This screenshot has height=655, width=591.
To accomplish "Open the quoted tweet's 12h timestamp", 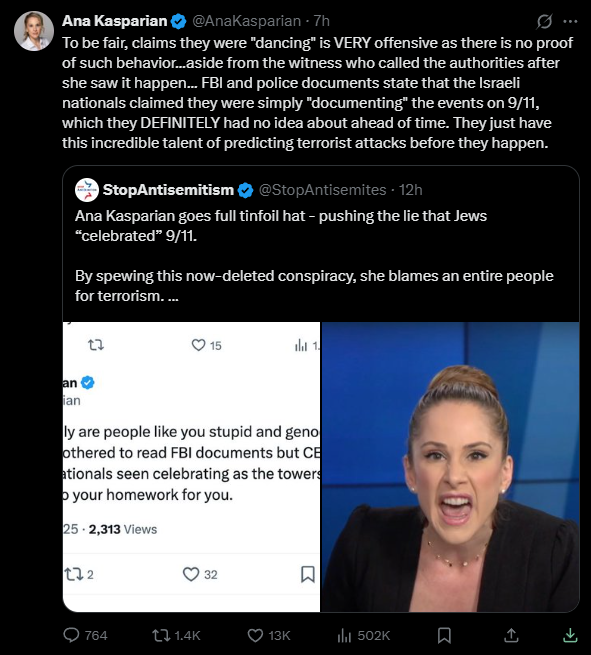I will (411, 190).
